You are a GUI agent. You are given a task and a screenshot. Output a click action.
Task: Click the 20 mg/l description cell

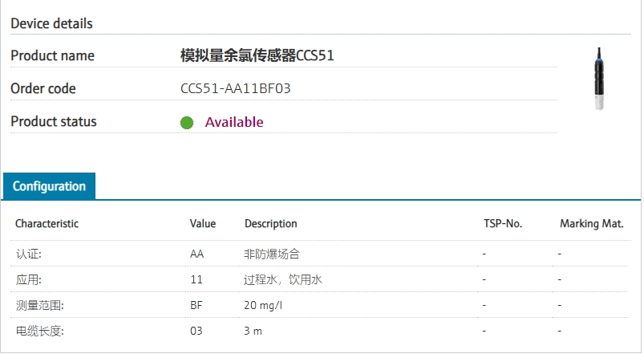pos(264,305)
